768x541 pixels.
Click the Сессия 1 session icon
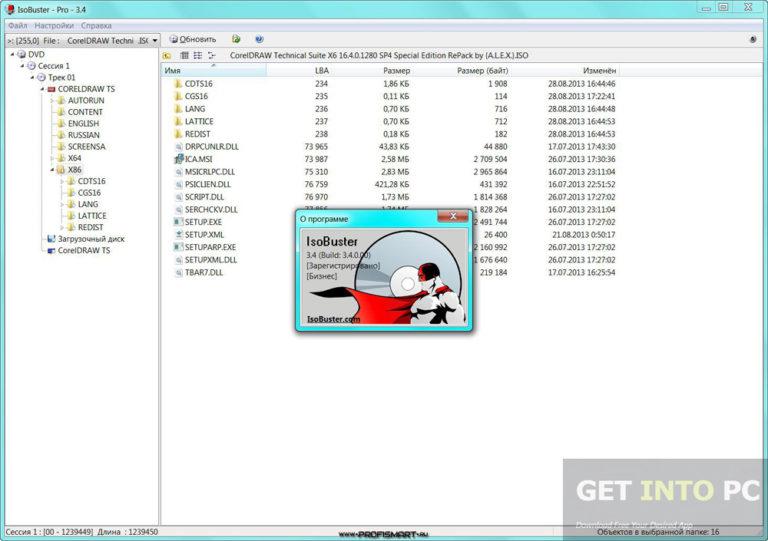coord(31,66)
